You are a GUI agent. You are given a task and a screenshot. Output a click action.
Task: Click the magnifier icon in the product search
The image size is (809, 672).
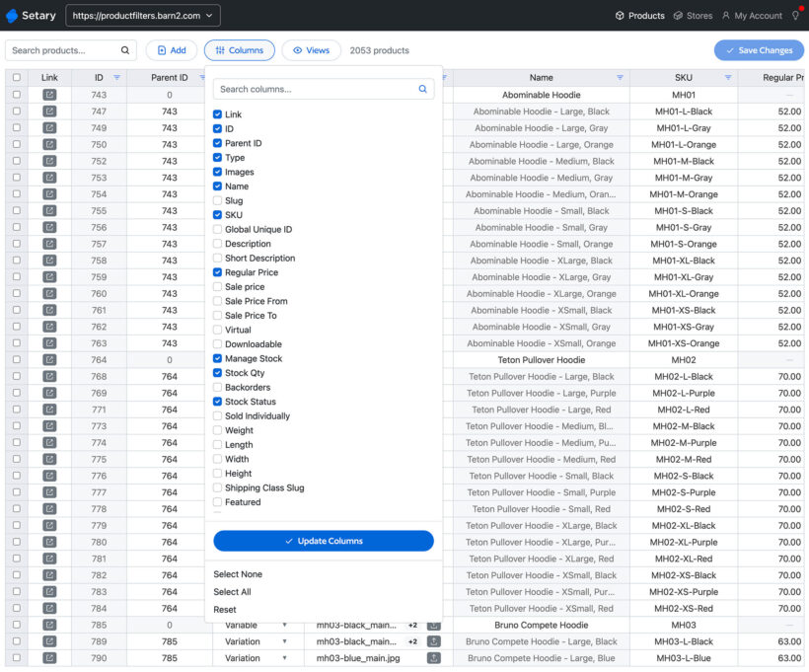click(x=124, y=49)
